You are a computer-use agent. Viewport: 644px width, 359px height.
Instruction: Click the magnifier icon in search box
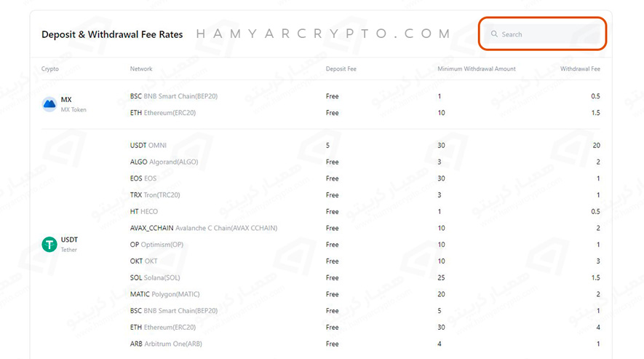click(494, 34)
